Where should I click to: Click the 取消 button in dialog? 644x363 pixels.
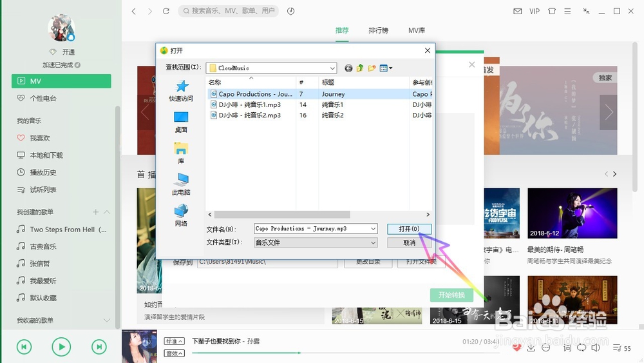(x=409, y=242)
